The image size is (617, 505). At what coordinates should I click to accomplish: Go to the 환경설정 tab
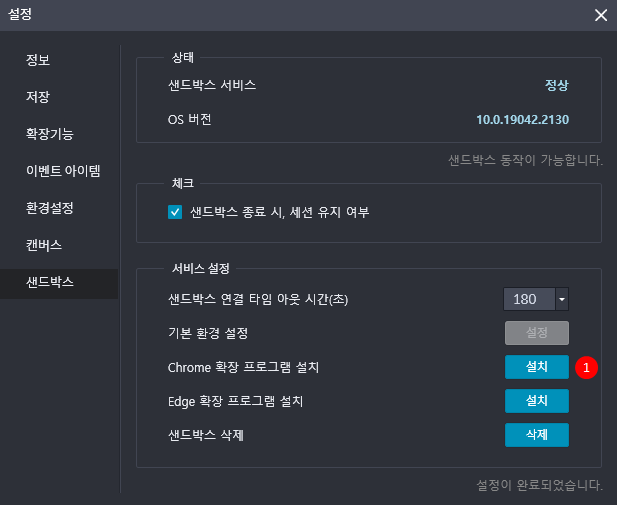tap(50, 208)
